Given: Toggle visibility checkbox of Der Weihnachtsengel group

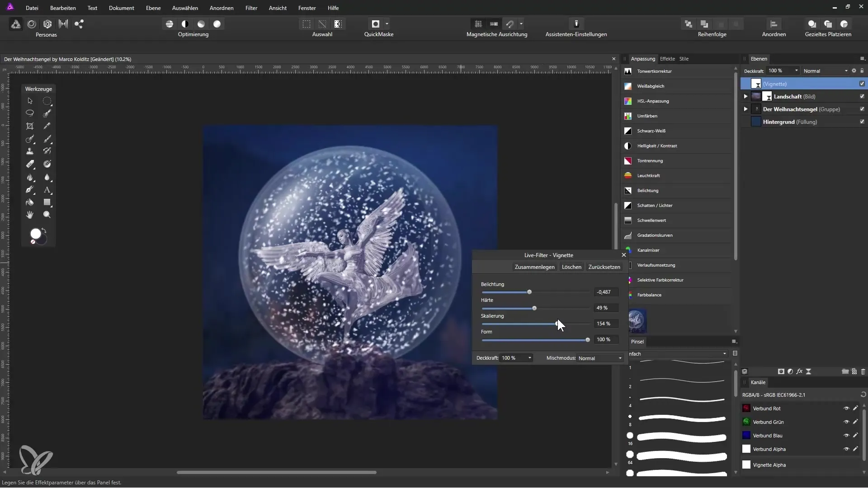Looking at the screenshot, I should [x=862, y=109].
